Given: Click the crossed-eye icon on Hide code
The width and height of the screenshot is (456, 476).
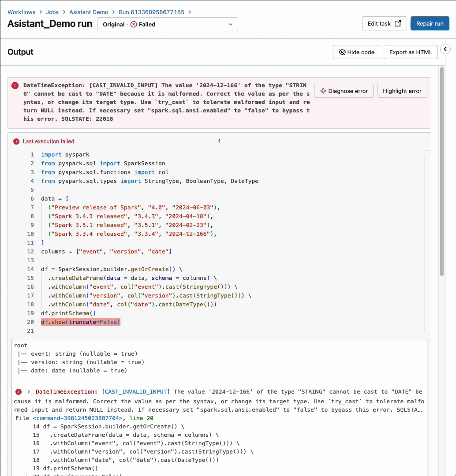Looking at the screenshot, I should [342, 52].
